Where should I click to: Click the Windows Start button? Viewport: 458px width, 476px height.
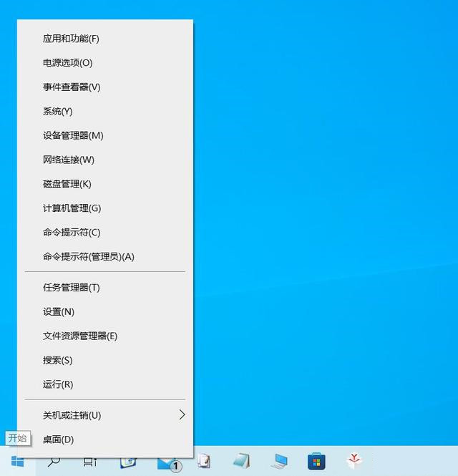point(17,462)
